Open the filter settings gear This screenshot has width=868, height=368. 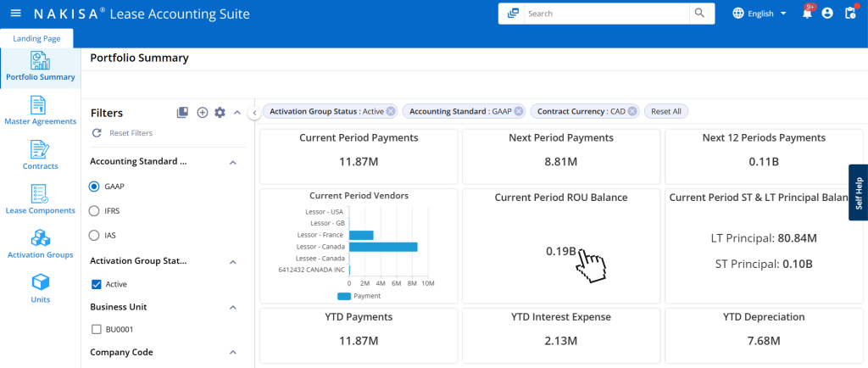[220, 112]
